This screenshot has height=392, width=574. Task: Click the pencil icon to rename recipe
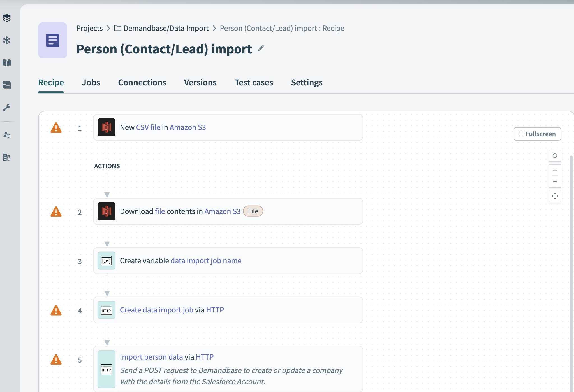[261, 49]
